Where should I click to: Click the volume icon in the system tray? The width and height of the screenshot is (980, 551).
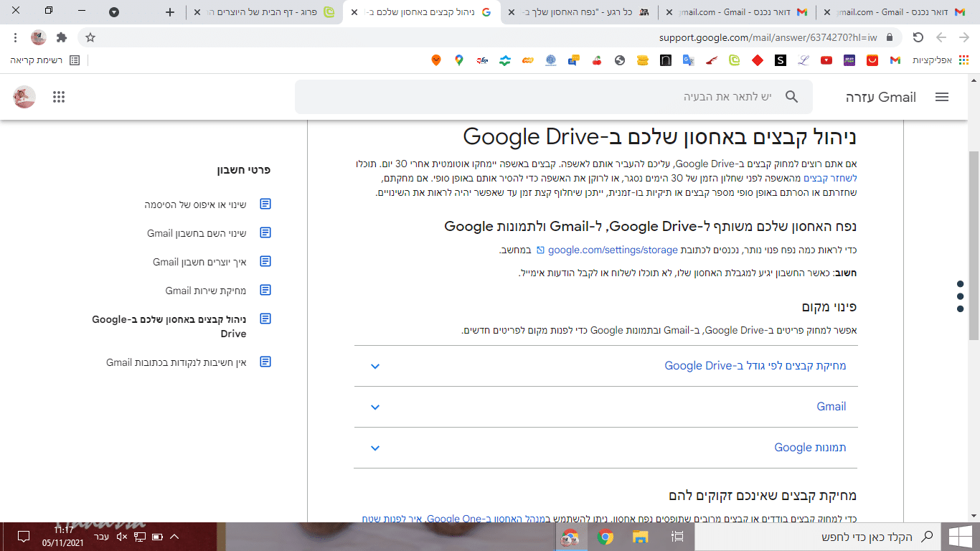(121, 537)
